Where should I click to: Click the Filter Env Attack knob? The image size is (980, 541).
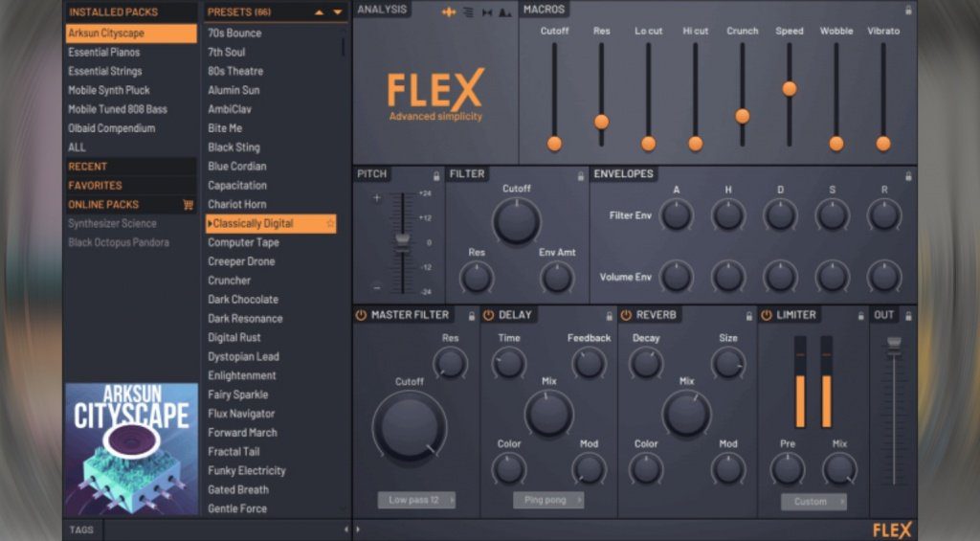click(677, 215)
